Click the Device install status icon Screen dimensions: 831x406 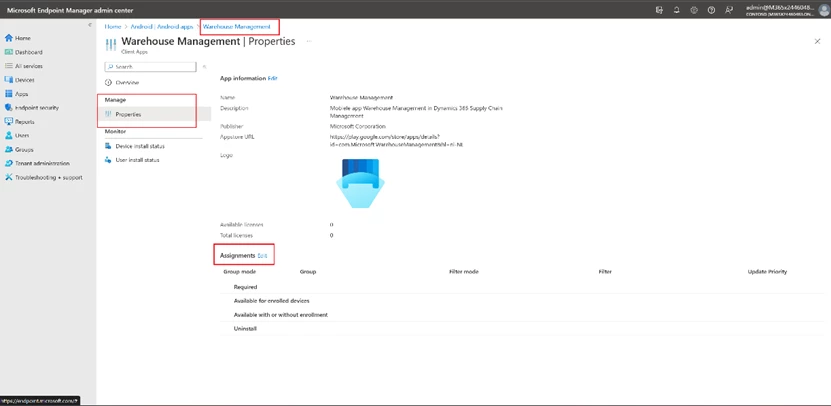pos(109,146)
